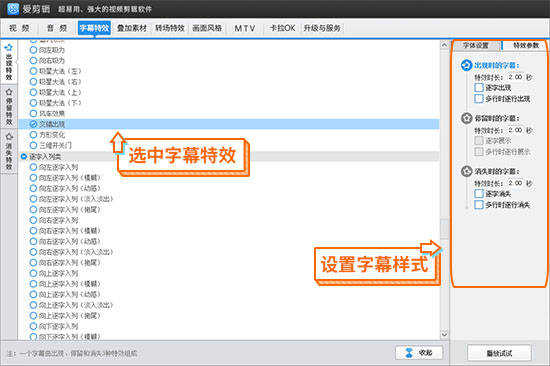550x366 pixels.
Task: Select the 风车效果 radio button
Action: tap(33, 113)
